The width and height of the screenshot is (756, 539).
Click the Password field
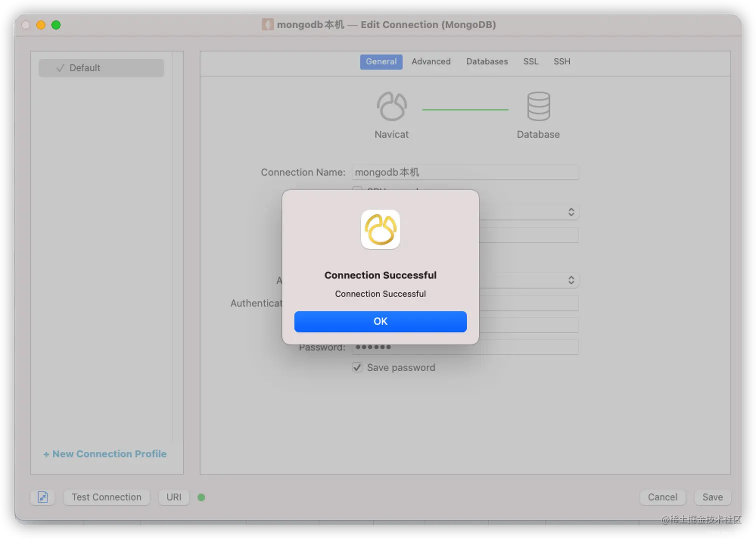coord(465,347)
